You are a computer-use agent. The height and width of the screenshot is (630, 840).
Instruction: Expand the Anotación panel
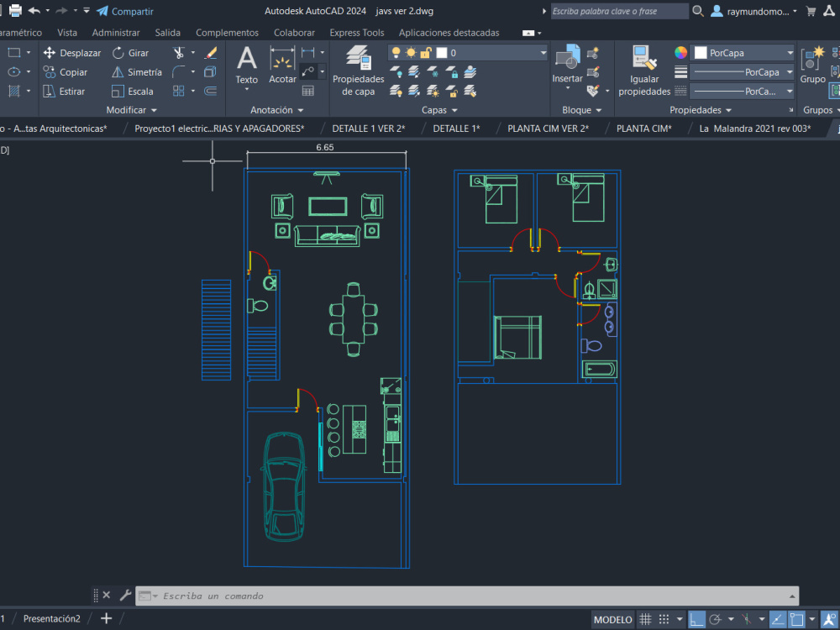pos(277,110)
